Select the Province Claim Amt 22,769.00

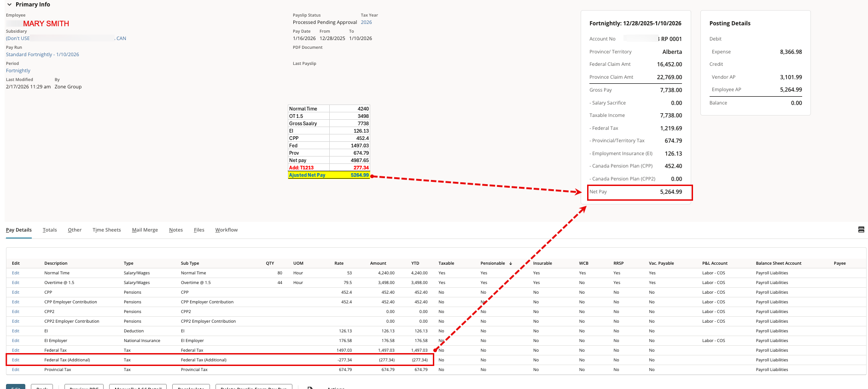tap(670, 77)
